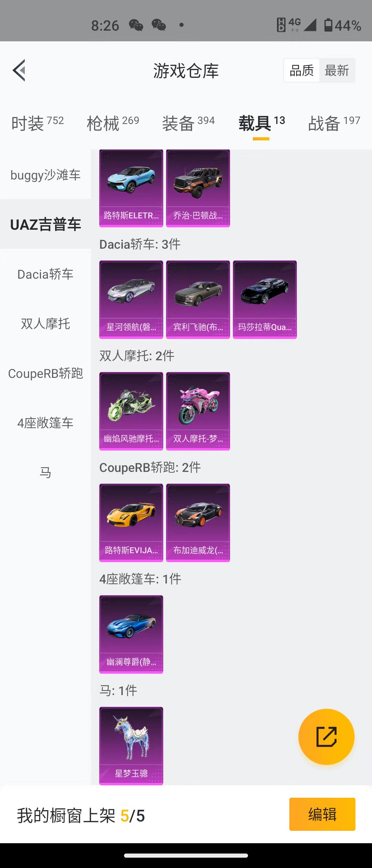
Task: Select CoupeRB轿跑 category in sidebar
Action: (x=45, y=373)
